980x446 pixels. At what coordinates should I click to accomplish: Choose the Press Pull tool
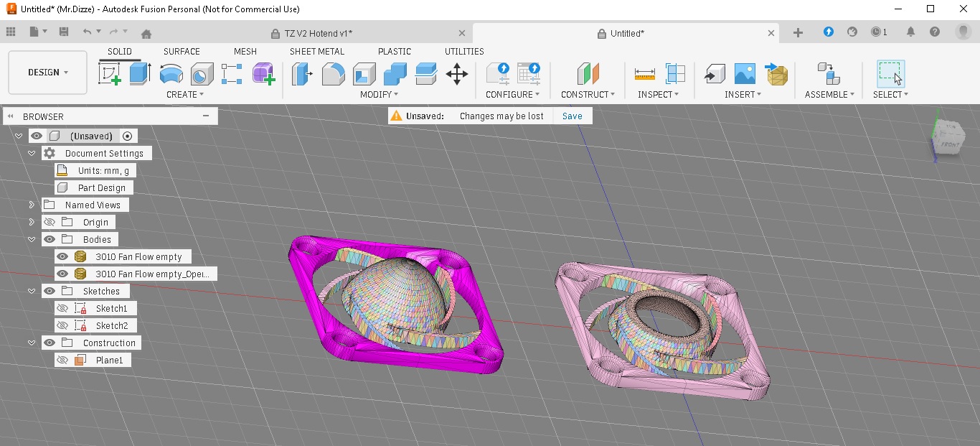click(x=303, y=73)
